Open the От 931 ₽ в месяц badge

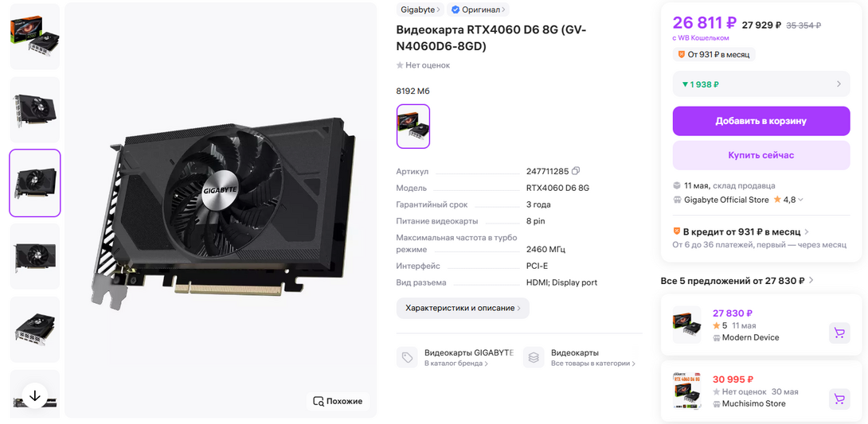pyautogui.click(x=714, y=55)
